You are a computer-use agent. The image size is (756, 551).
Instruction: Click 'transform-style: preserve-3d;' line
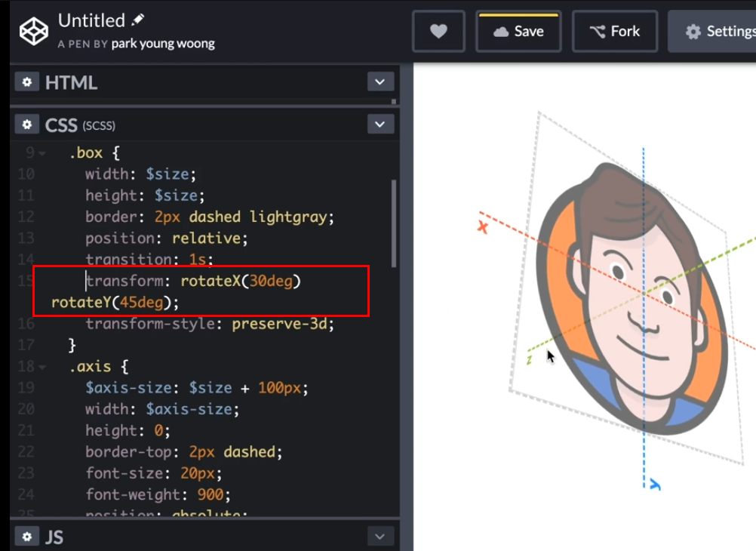(210, 323)
